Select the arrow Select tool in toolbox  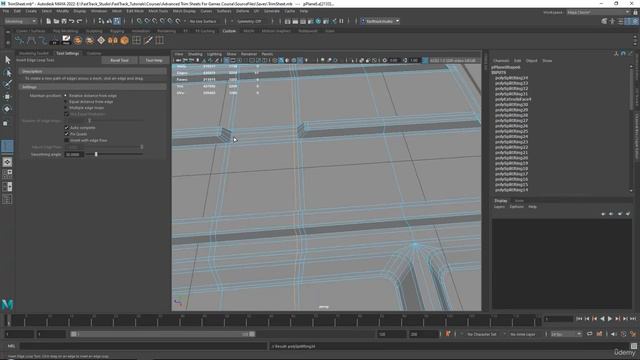click(7, 60)
